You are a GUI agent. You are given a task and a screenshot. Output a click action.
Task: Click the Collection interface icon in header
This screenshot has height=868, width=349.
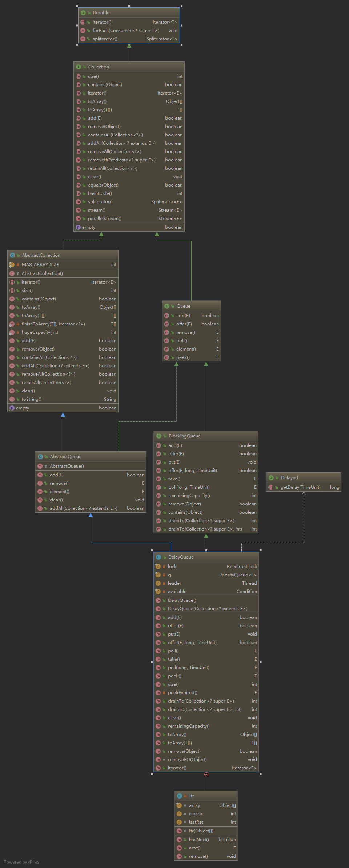point(79,67)
